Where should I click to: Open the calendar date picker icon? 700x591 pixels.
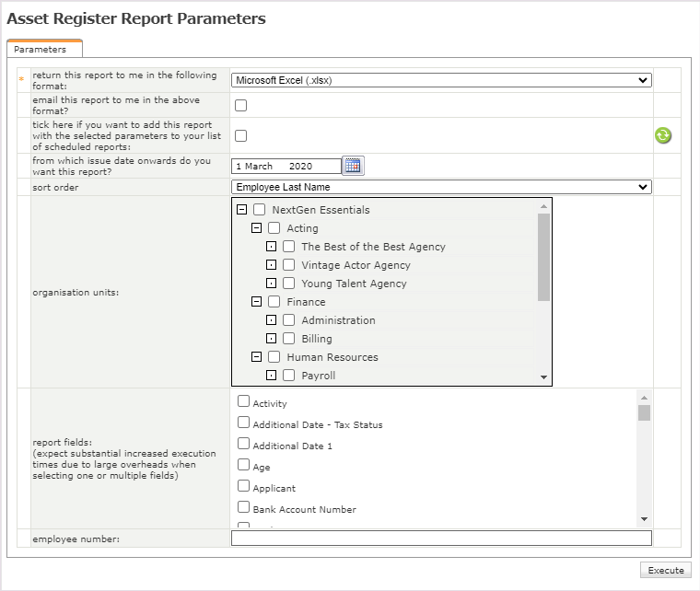354,166
